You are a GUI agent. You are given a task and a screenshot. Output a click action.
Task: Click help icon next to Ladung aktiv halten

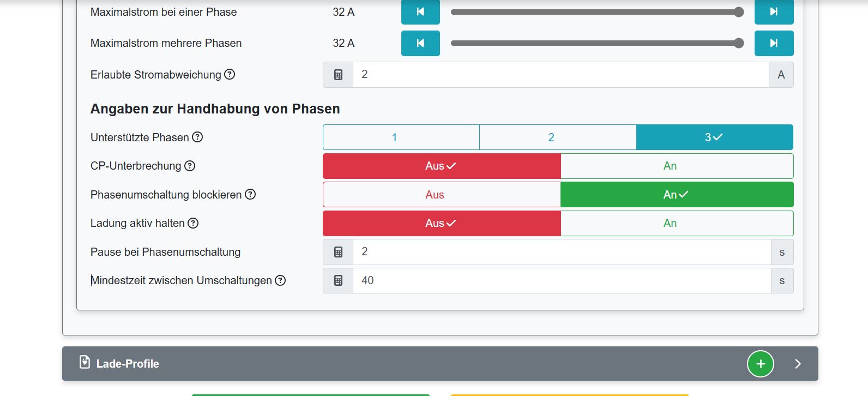193,223
